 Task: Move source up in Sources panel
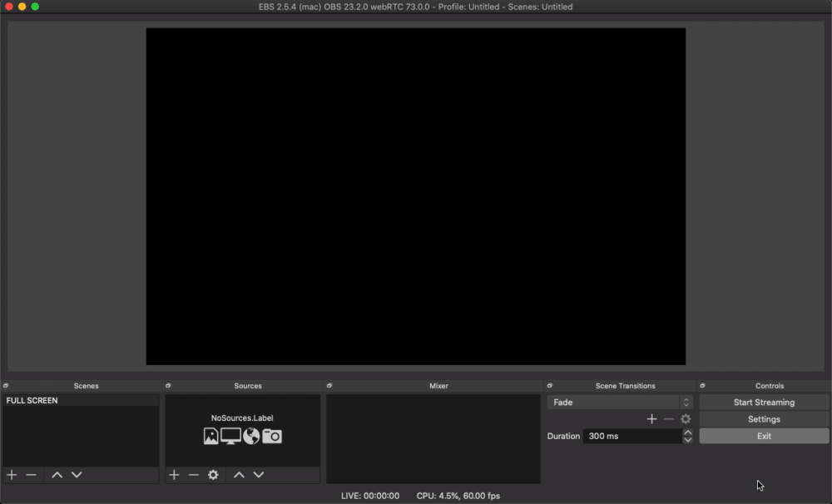(x=240, y=475)
